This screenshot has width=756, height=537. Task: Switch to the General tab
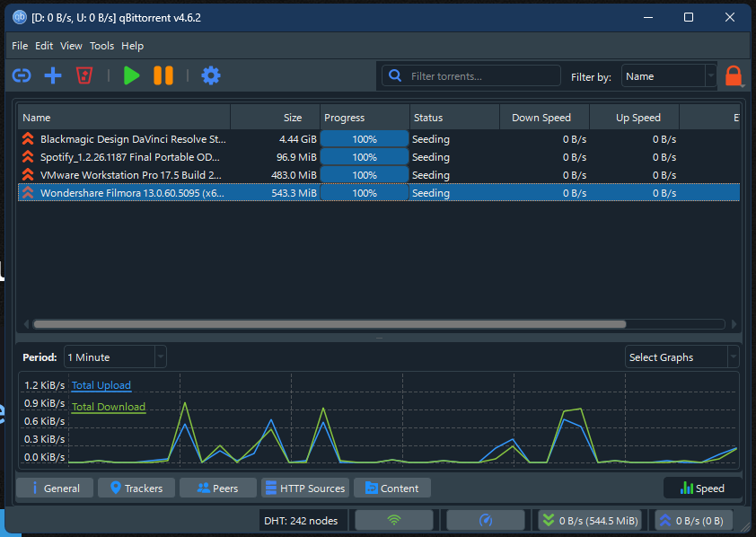(x=55, y=488)
